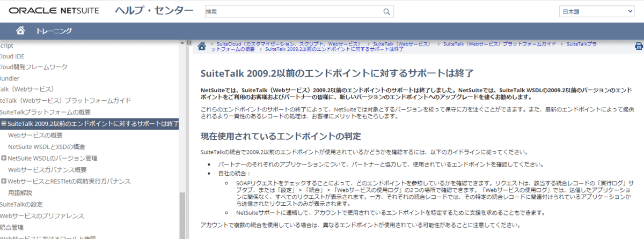This screenshot has width=644, height=239.
Task: Expand WebサービスとRESTletの同時実行ガバナンス node
Action: point(4,181)
